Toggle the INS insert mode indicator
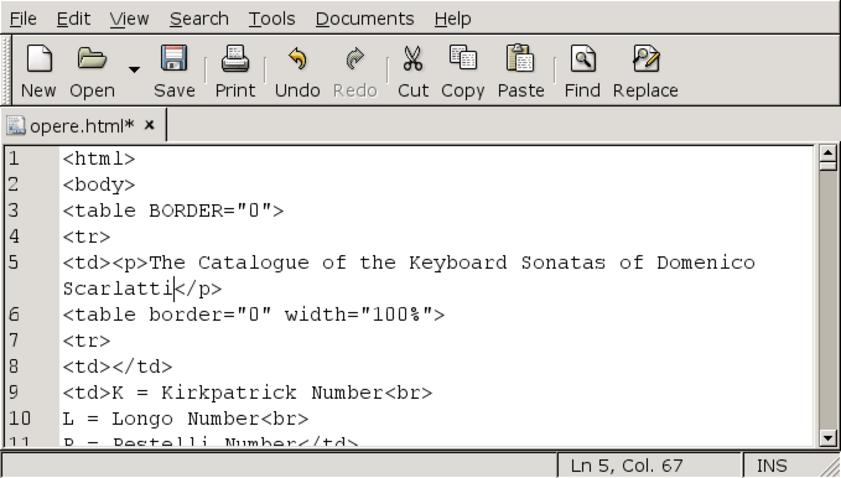This screenshot has height=478, width=841. click(772, 466)
